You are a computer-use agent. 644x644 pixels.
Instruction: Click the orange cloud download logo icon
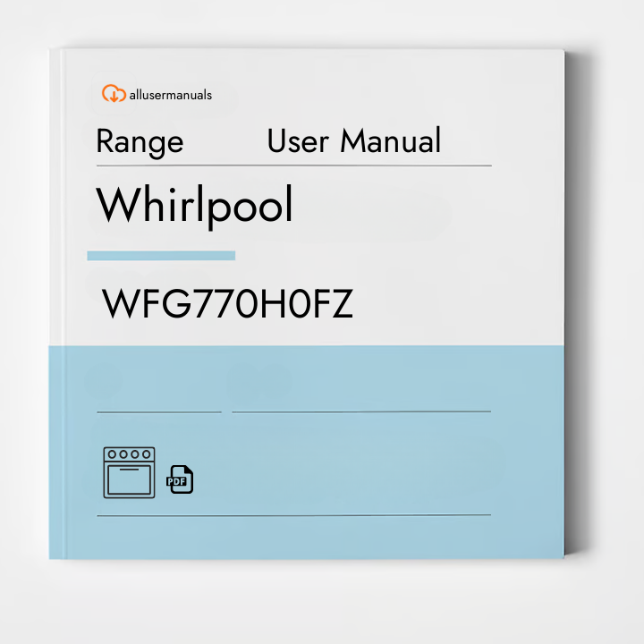pyautogui.click(x=114, y=94)
